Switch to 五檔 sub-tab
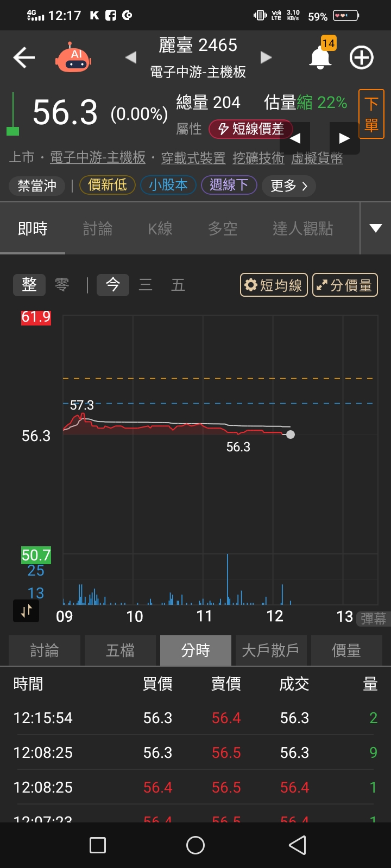This screenshot has width=391, height=868. (120, 650)
